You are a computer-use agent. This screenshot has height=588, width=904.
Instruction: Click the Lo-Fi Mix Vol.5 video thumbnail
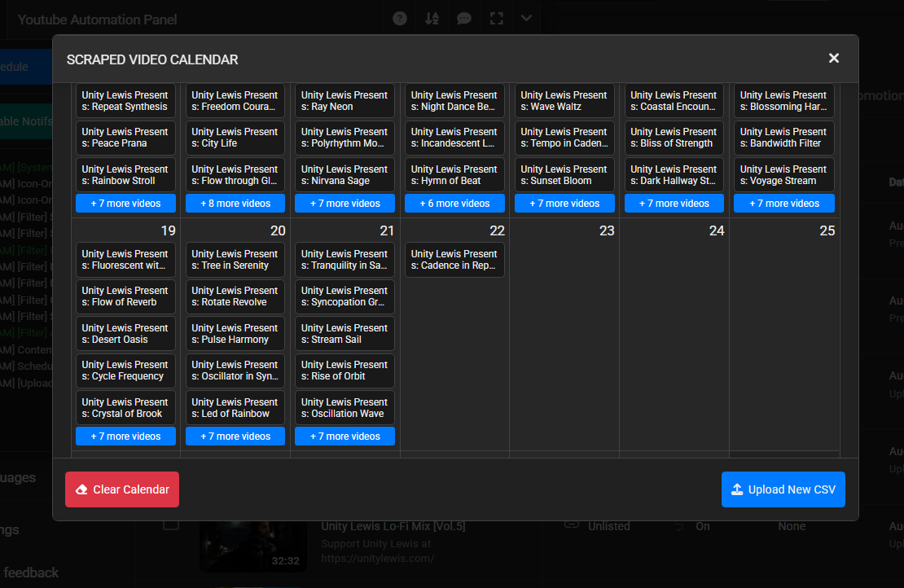pos(252,544)
